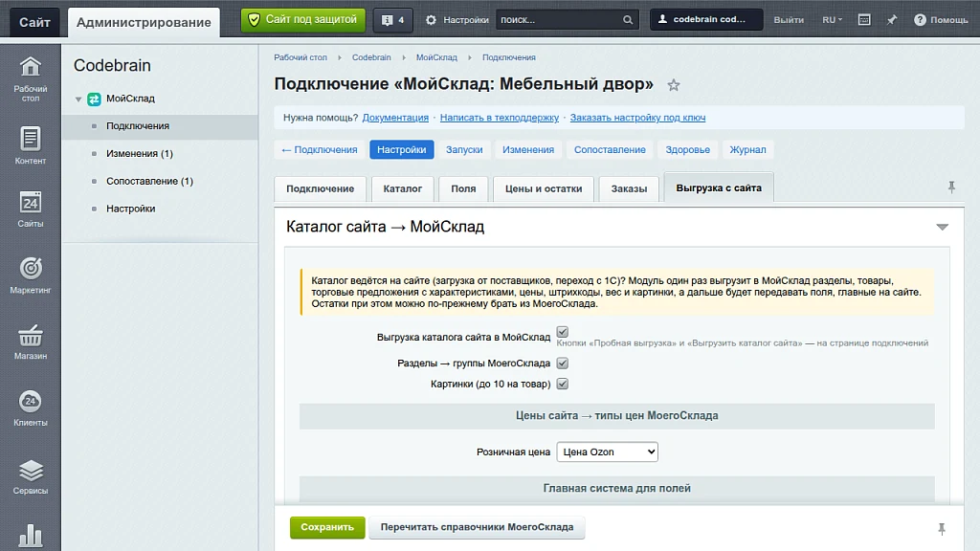Click the green Сохранить button
Screen dimensions: 980x551
pos(327,527)
